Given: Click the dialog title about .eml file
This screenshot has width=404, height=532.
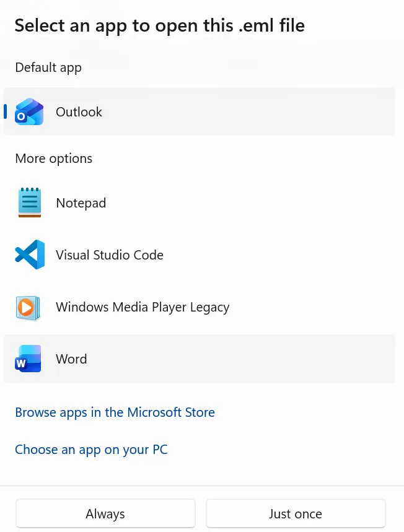Looking at the screenshot, I should click(x=159, y=25).
